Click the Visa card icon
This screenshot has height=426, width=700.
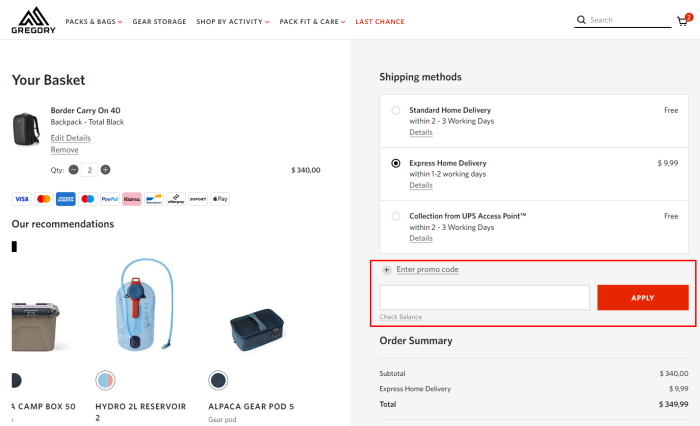point(21,199)
